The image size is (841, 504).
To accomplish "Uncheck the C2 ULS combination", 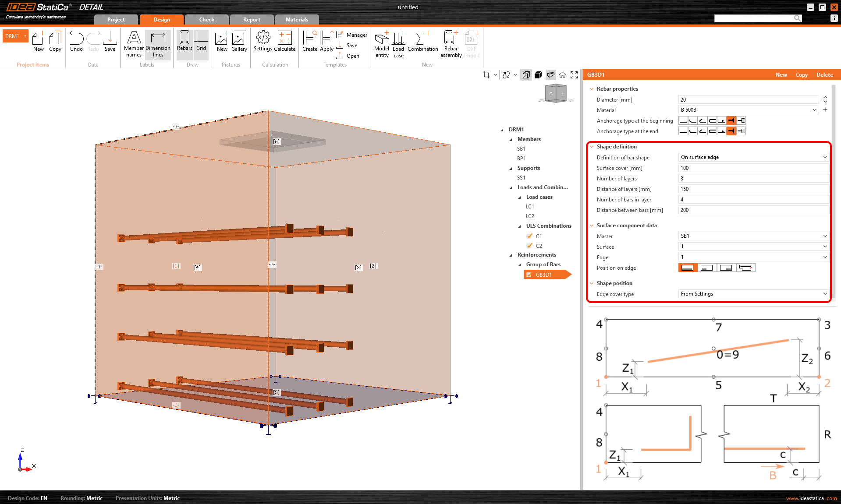I will click(529, 246).
